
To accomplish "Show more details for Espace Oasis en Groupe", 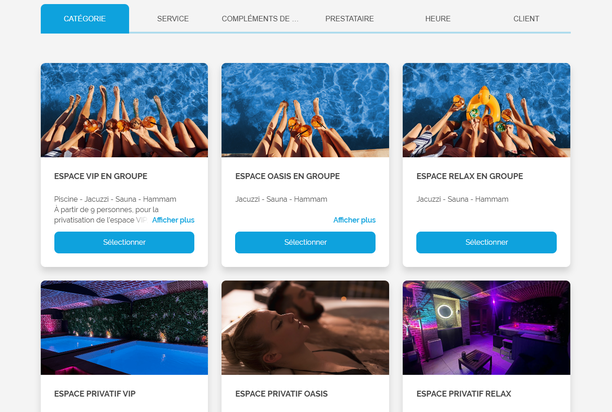I will (354, 220).
